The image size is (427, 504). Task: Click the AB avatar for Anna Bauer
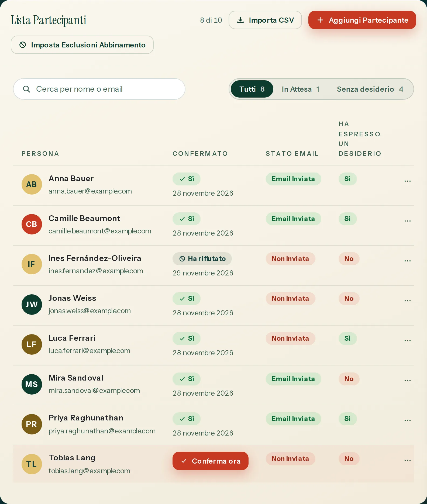coord(32,184)
